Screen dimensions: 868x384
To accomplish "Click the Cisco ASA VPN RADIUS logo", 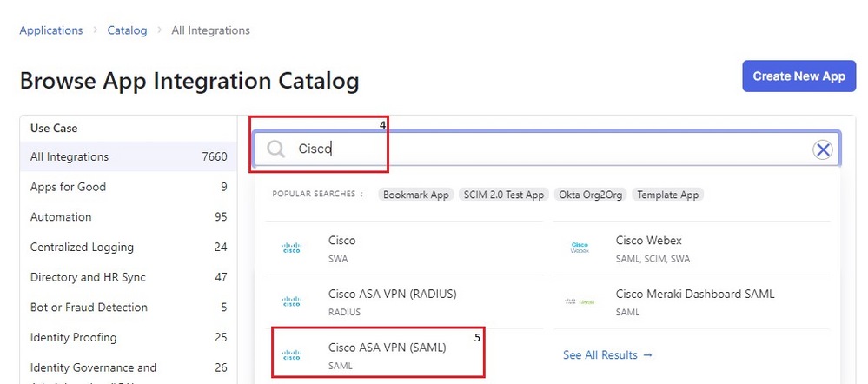I will pyautogui.click(x=291, y=301).
